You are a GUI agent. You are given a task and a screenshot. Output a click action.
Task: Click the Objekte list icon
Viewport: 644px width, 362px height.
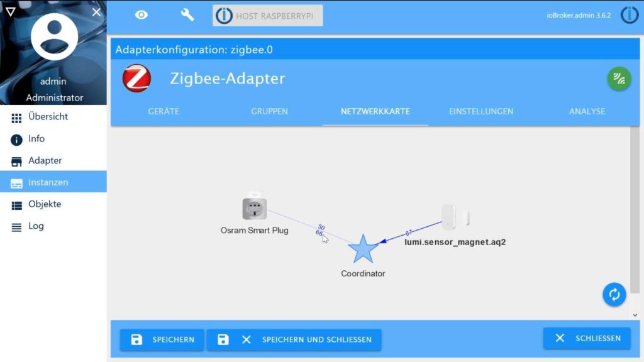(x=16, y=206)
